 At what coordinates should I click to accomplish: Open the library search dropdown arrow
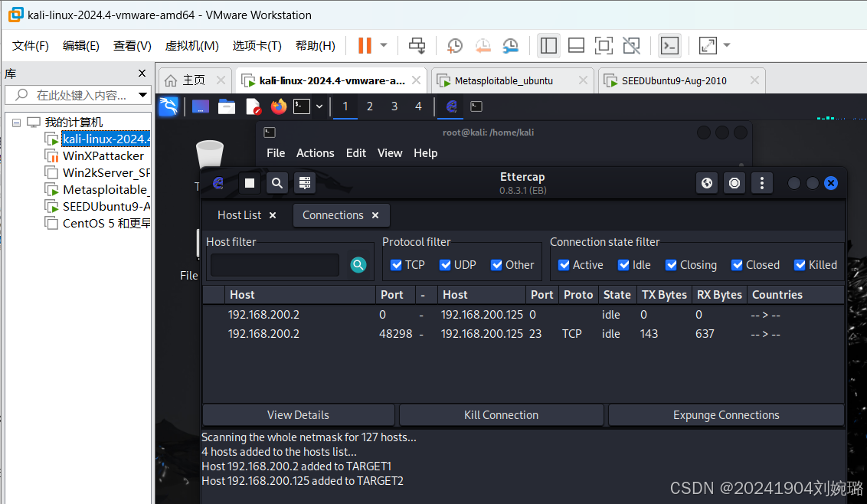tap(142, 95)
